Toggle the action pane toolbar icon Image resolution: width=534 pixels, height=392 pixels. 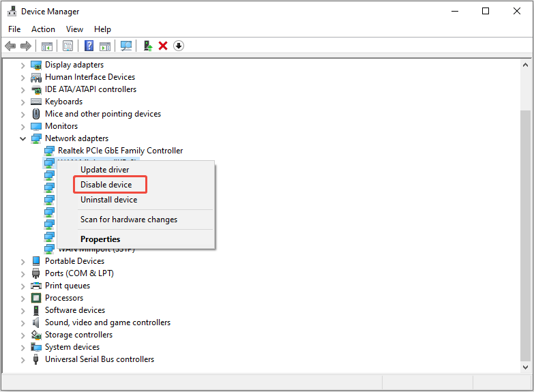coord(105,46)
